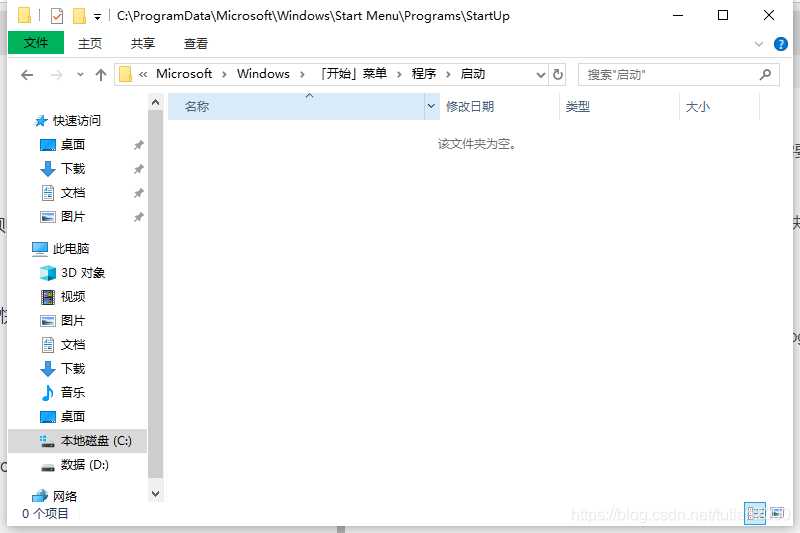800x533 pixels.
Task: Click the「开始」菜单 breadcrumb segment
Action: [354, 74]
